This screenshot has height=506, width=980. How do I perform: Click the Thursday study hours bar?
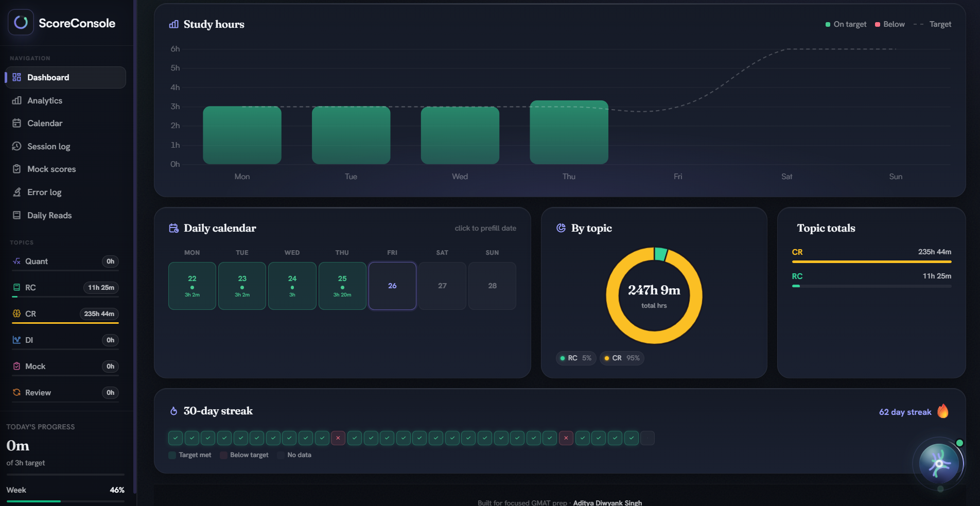coord(569,132)
